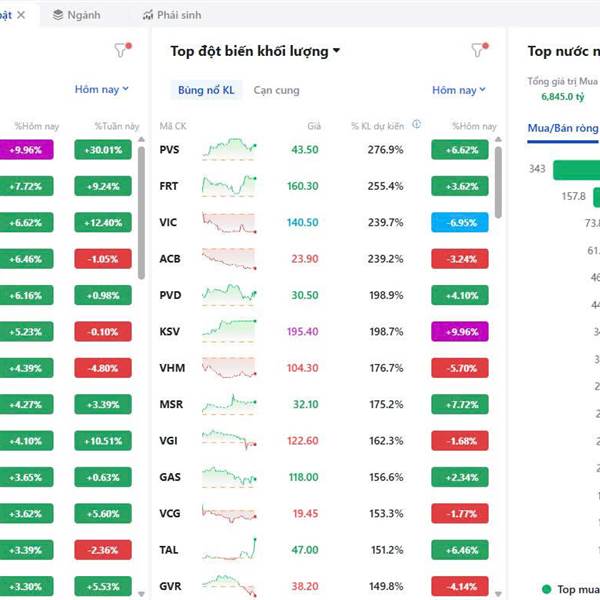This screenshot has height=600, width=600.
Task: Open Hôm nay dropdown in the volume panel
Action: click(459, 90)
